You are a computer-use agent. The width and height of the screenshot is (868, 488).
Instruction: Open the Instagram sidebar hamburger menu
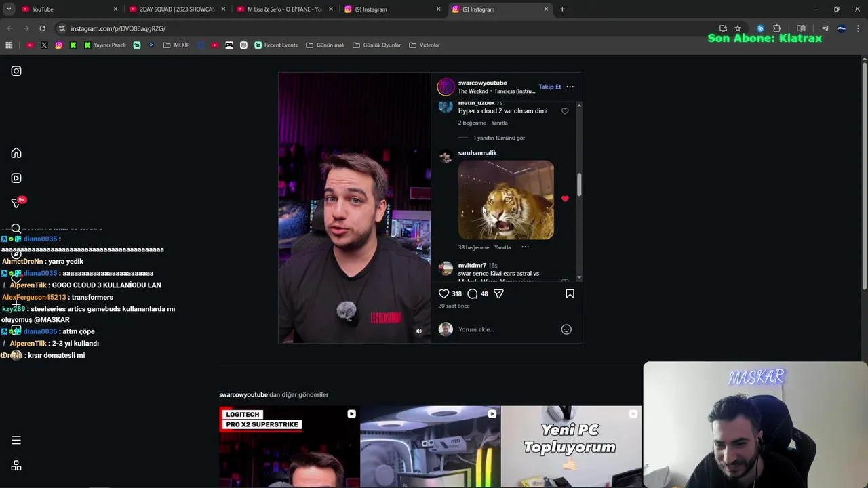point(16,441)
